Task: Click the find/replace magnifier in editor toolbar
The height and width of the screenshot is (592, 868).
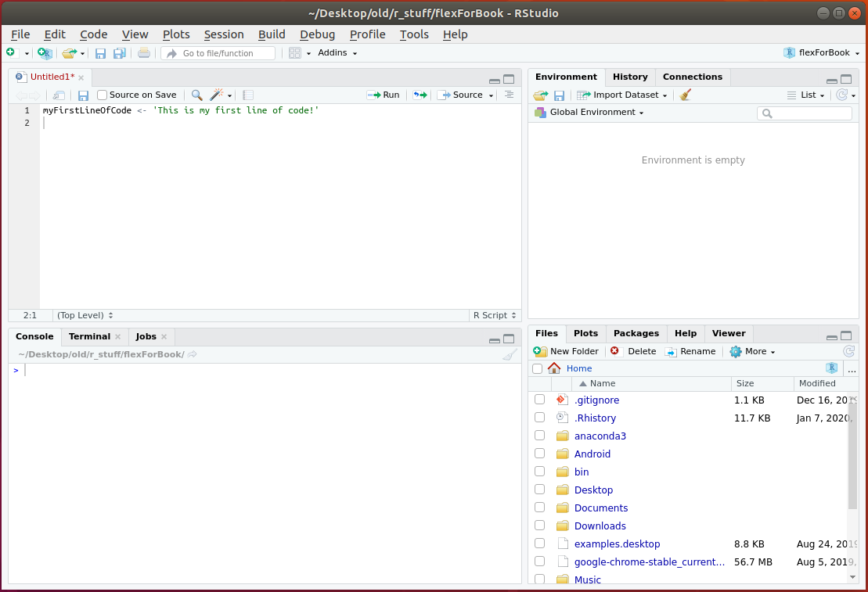Action: 196,95
